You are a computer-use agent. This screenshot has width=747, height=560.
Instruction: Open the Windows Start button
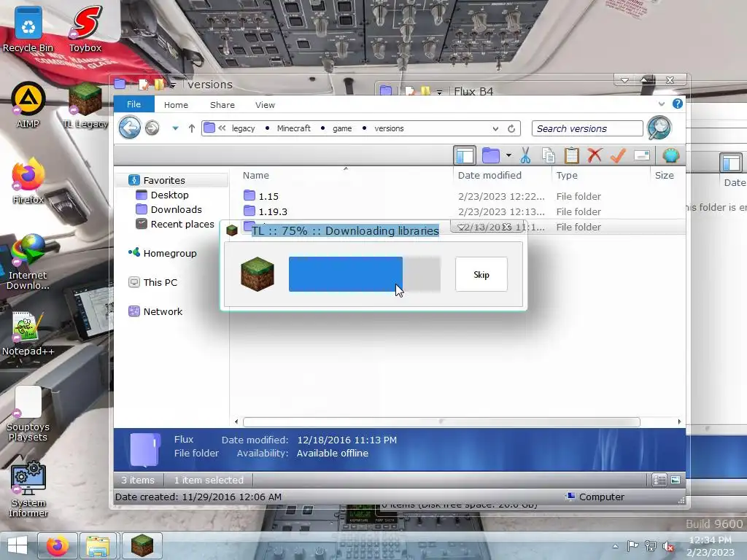(x=18, y=545)
